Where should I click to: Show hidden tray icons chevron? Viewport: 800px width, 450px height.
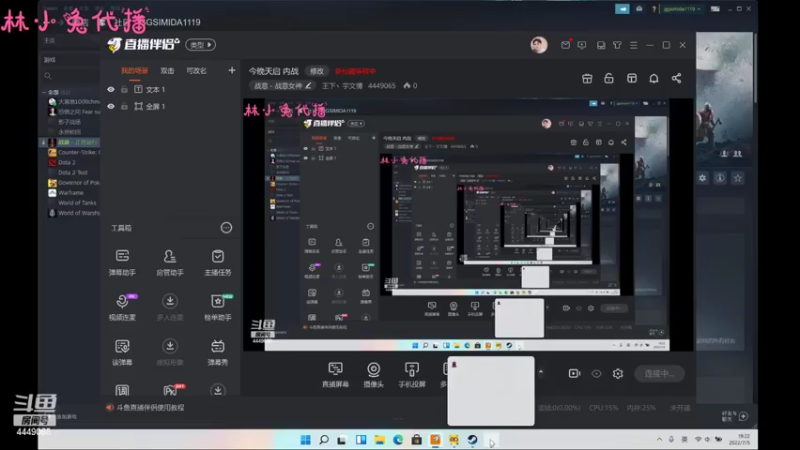[659, 439]
